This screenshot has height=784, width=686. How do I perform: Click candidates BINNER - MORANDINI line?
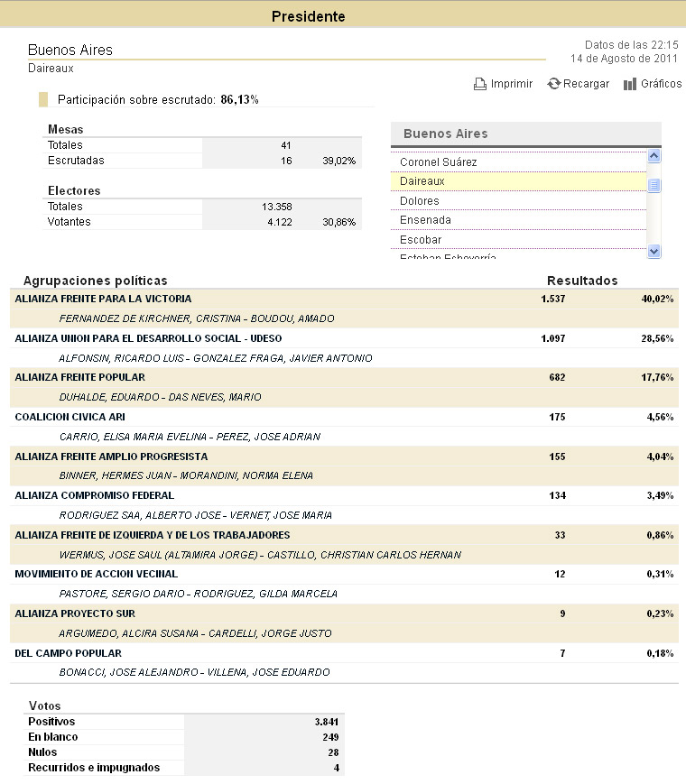pos(186,475)
